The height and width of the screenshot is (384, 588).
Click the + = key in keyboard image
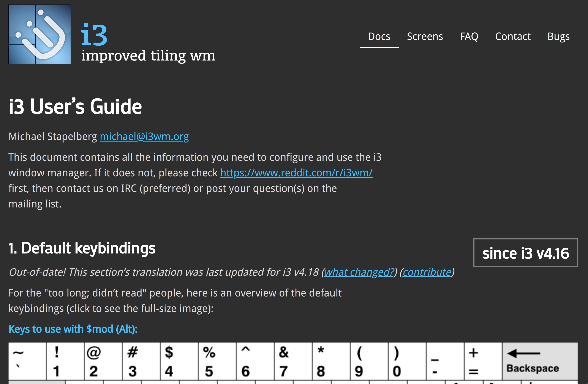[x=483, y=361]
